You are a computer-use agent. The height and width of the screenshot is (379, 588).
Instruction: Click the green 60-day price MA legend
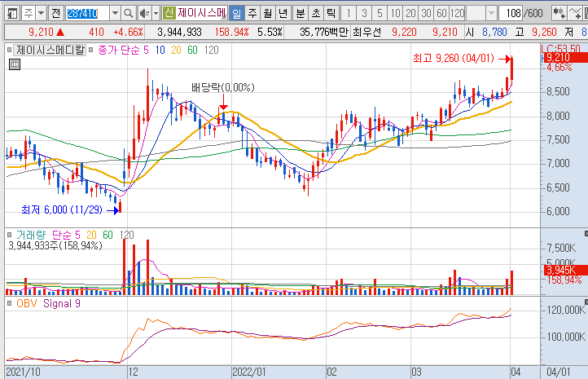[x=192, y=50]
